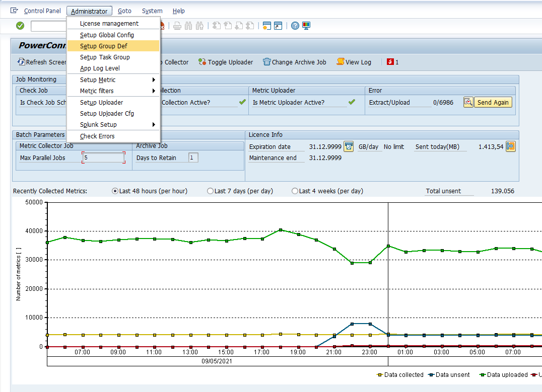Click the Create New Session icon

[x=266, y=26]
